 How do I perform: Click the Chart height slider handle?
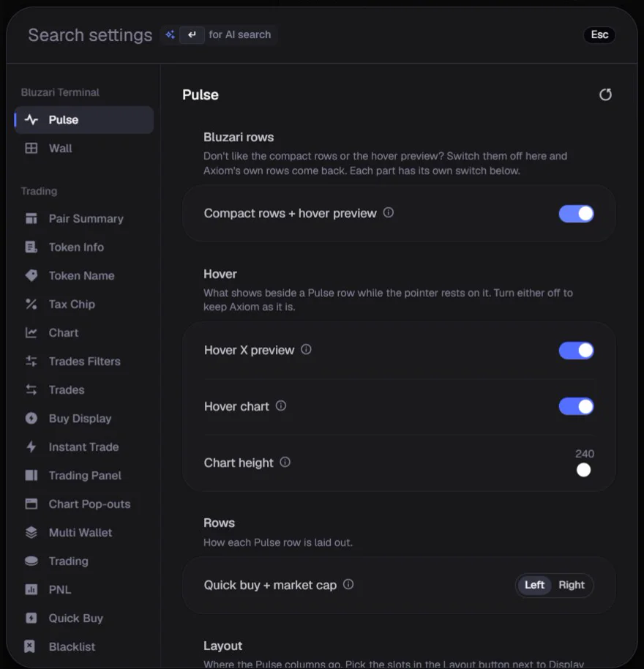(583, 470)
